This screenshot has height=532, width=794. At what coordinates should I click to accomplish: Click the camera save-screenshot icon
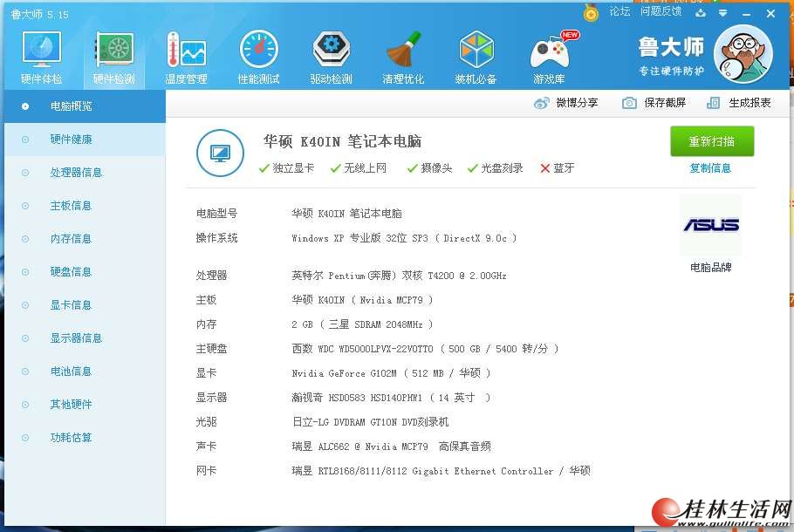point(629,103)
